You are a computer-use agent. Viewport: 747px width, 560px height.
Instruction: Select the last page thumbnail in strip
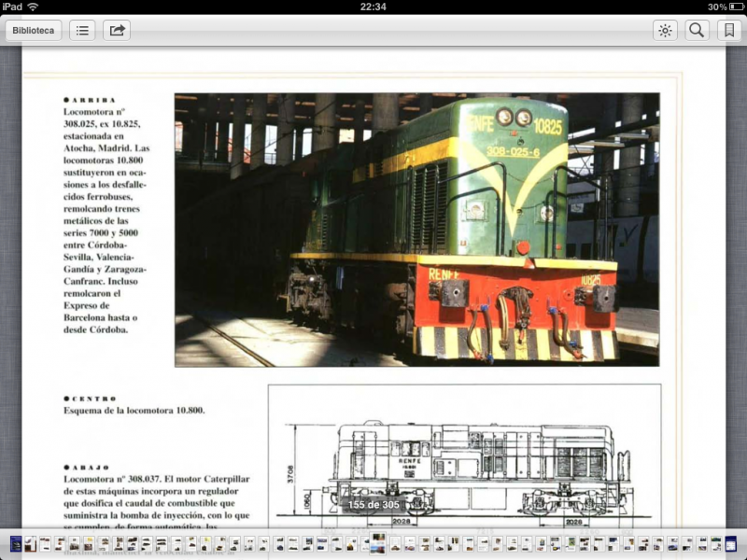(x=730, y=543)
